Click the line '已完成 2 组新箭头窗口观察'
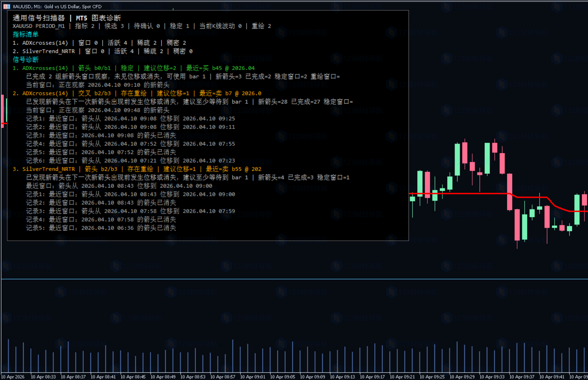The image size is (588, 380). click(x=183, y=76)
